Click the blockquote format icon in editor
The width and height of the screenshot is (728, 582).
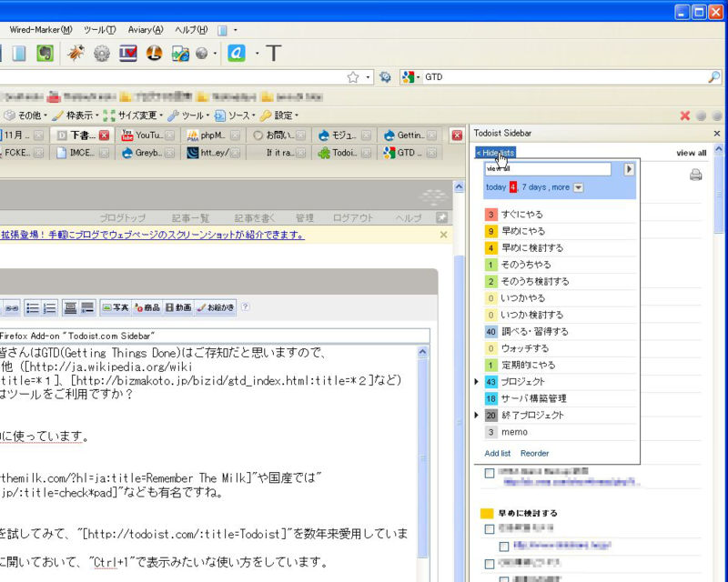pos(70,307)
